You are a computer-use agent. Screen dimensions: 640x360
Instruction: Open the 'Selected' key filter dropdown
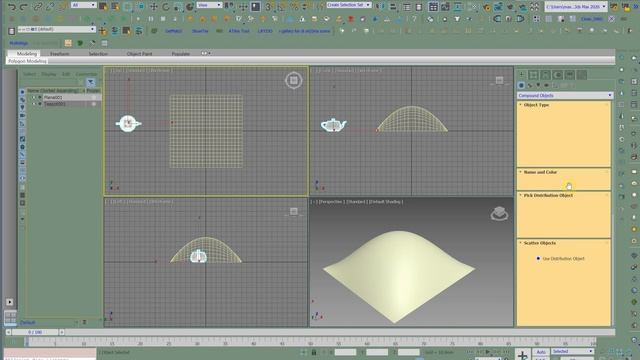click(x=572, y=351)
